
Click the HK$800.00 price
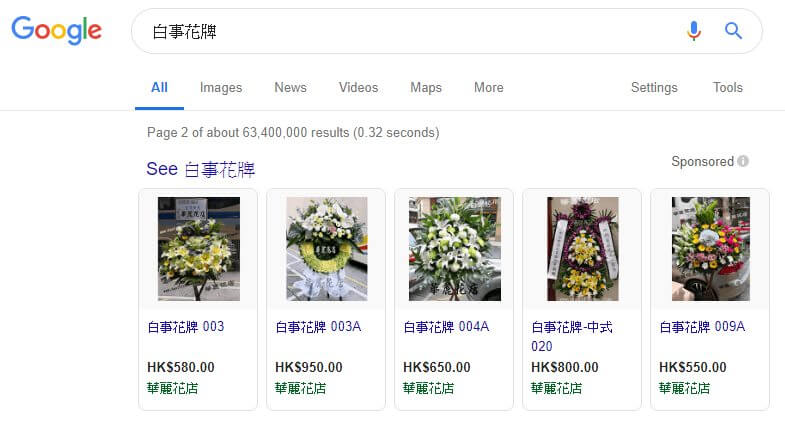coord(565,367)
